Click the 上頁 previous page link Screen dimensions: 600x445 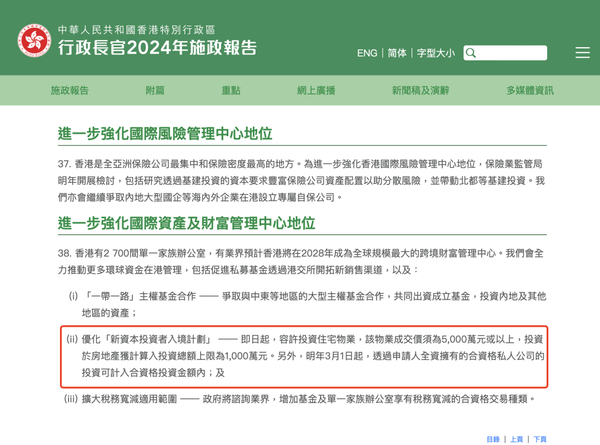tap(516, 439)
